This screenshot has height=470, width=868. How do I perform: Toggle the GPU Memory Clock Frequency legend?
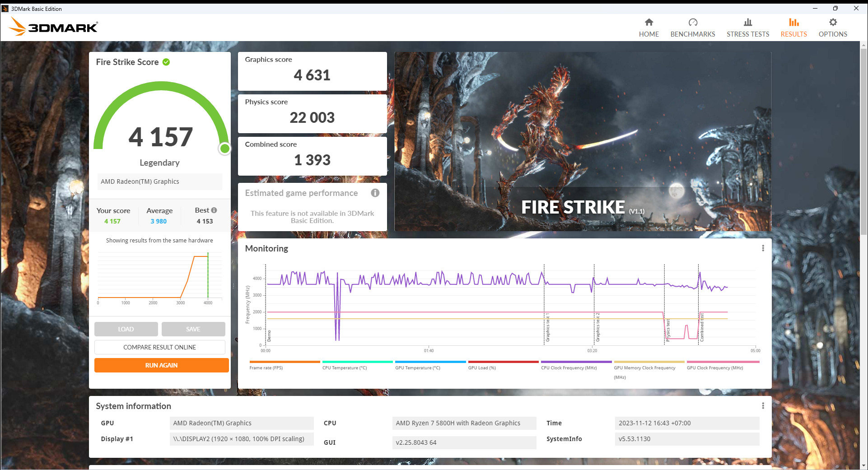(x=649, y=370)
